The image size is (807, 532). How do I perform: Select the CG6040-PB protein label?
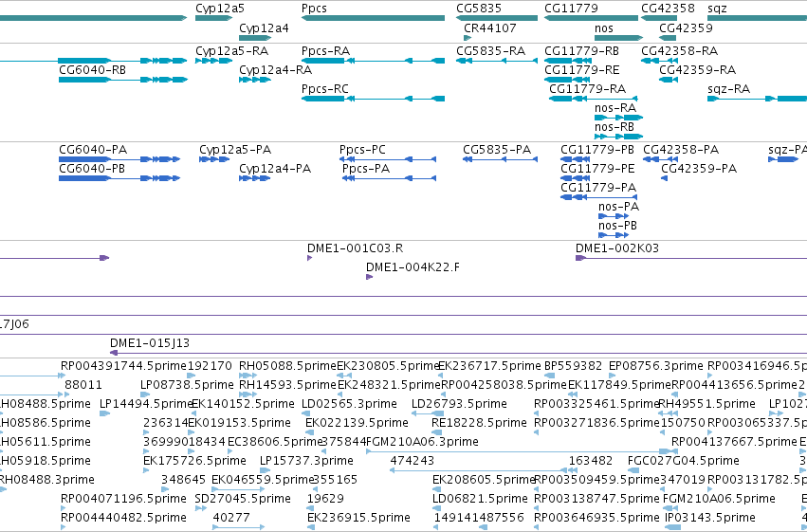click(x=92, y=169)
